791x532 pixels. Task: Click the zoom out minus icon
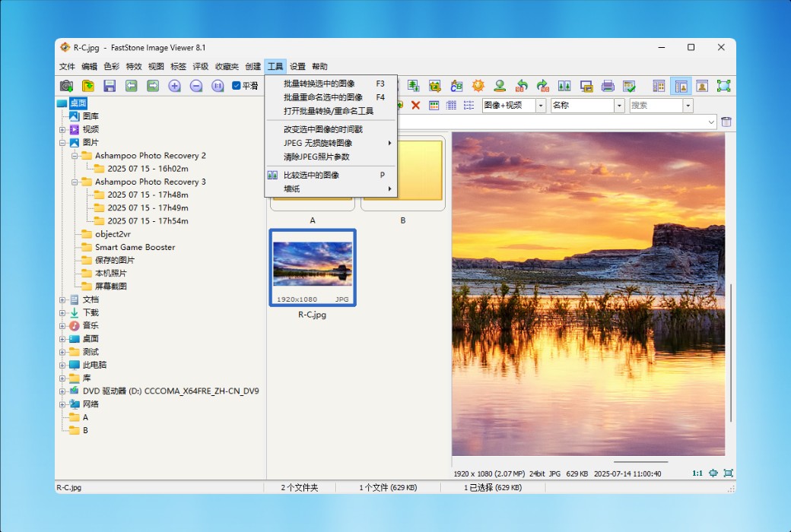[196, 86]
